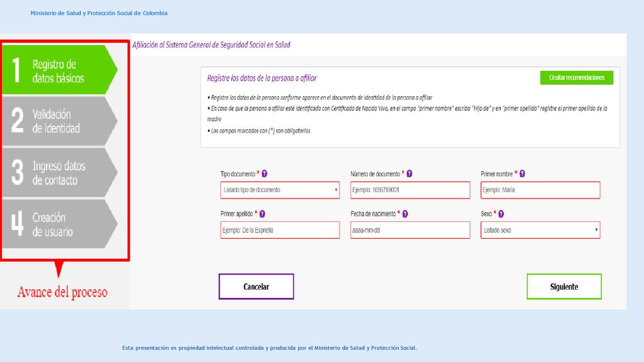Hide recommendations with Ocultar recomendaciones button
This screenshot has width=644, height=362.
pyautogui.click(x=577, y=77)
